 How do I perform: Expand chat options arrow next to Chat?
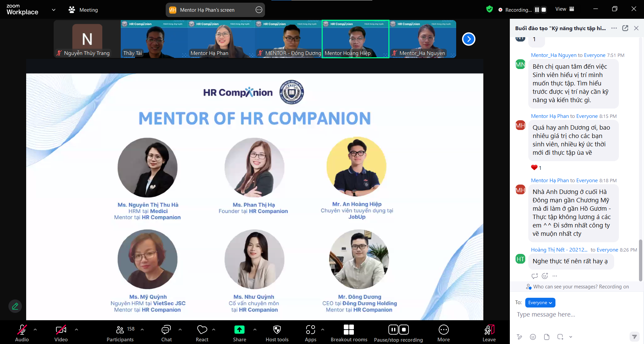point(180,330)
